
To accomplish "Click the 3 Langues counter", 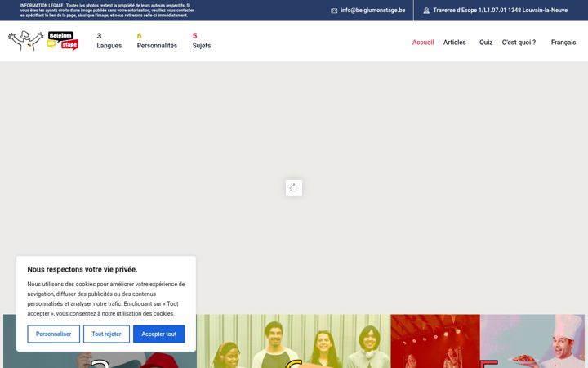I will [109, 41].
